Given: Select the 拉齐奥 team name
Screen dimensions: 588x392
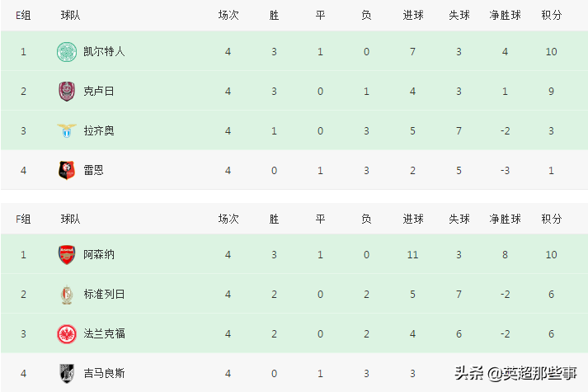Looking at the screenshot, I should tap(99, 130).
